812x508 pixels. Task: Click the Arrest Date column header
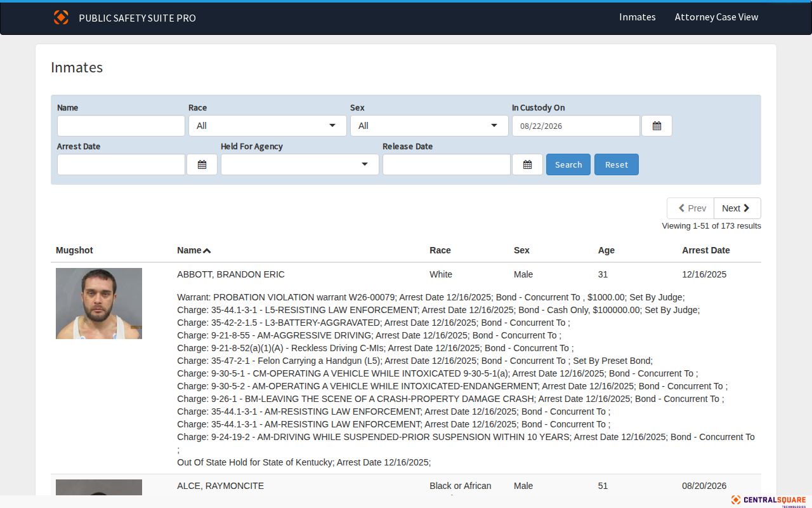706,250
